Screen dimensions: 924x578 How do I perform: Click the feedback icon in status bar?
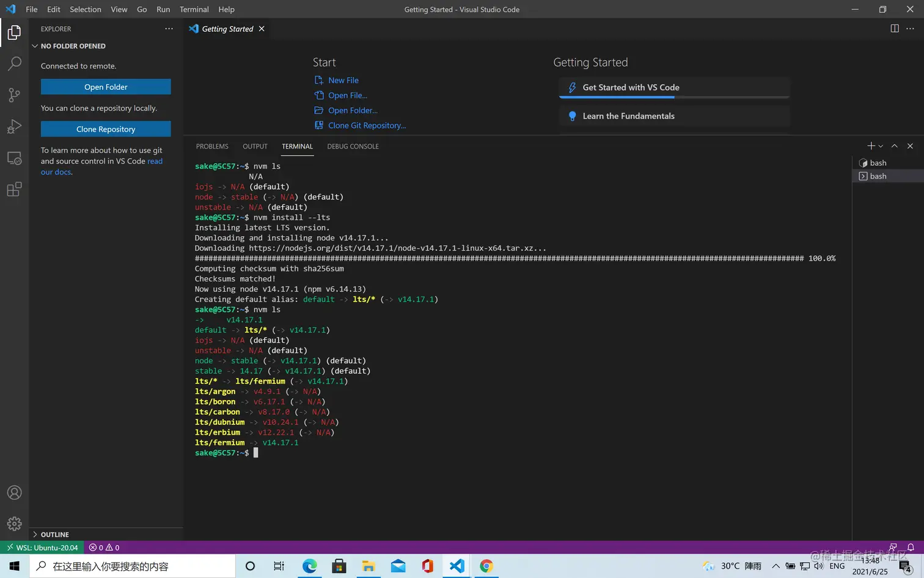pyautogui.click(x=893, y=547)
